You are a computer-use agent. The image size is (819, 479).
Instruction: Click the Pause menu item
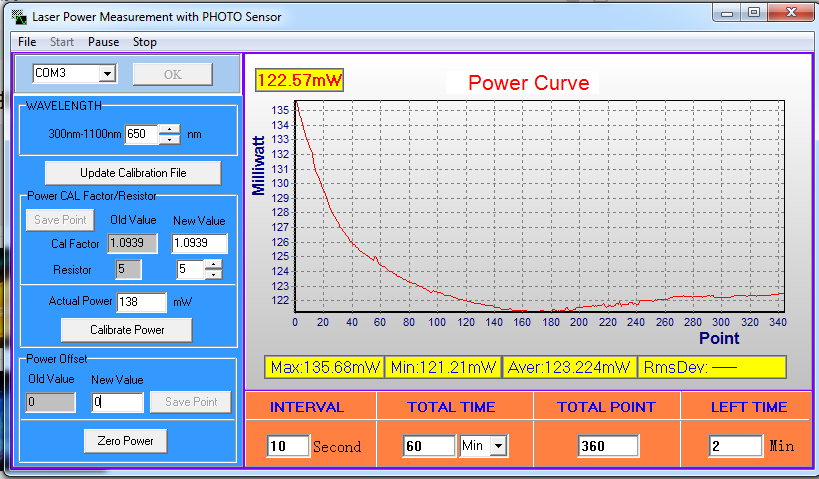(103, 42)
